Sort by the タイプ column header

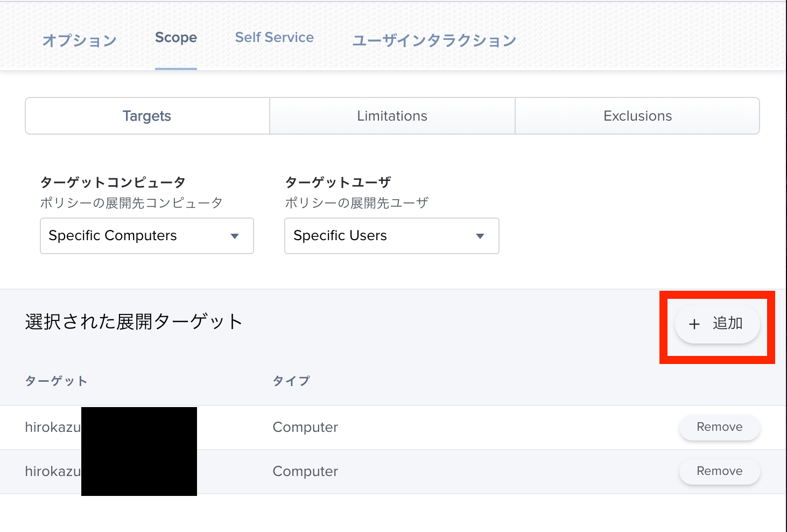pos(291,381)
